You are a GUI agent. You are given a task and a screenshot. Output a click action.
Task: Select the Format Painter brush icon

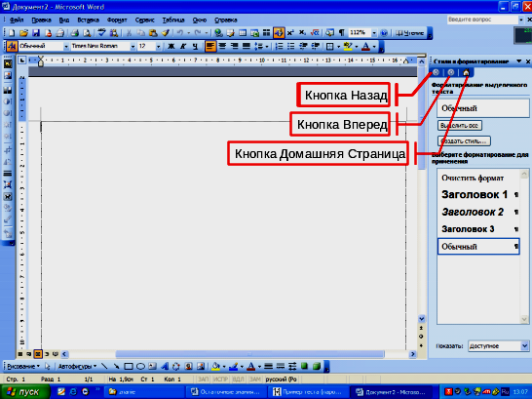click(x=166, y=33)
